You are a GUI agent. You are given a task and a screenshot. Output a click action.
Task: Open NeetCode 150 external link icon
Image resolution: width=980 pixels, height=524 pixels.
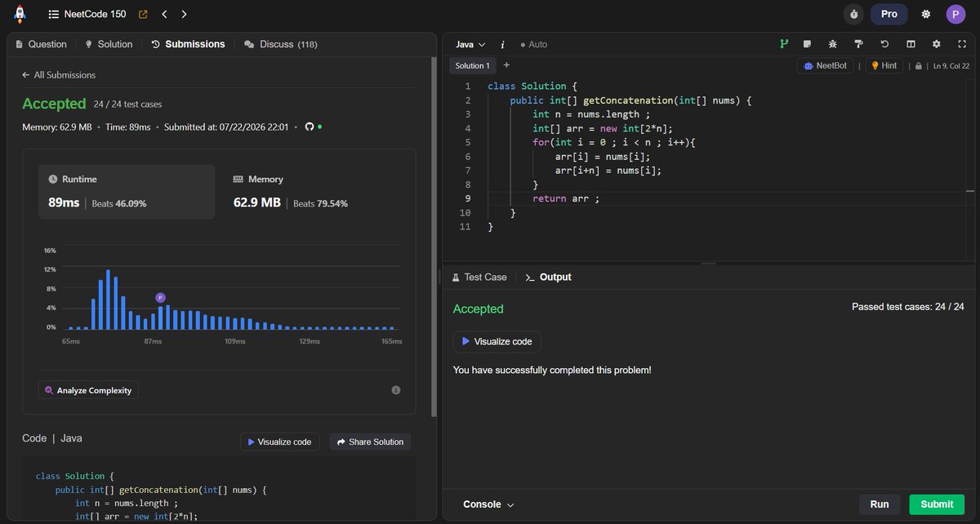tap(144, 14)
